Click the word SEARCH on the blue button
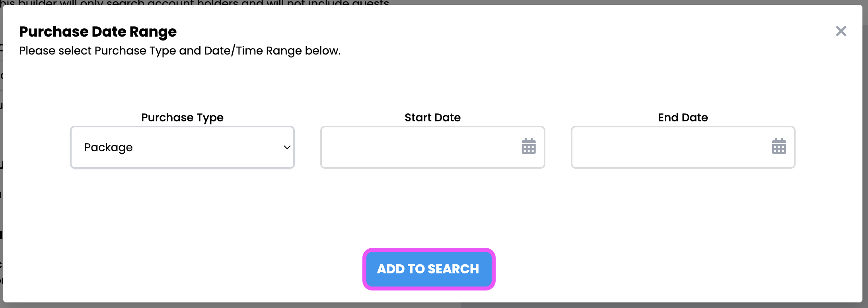The height and width of the screenshot is (308, 868). pyautogui.click(x=453, y=269)
